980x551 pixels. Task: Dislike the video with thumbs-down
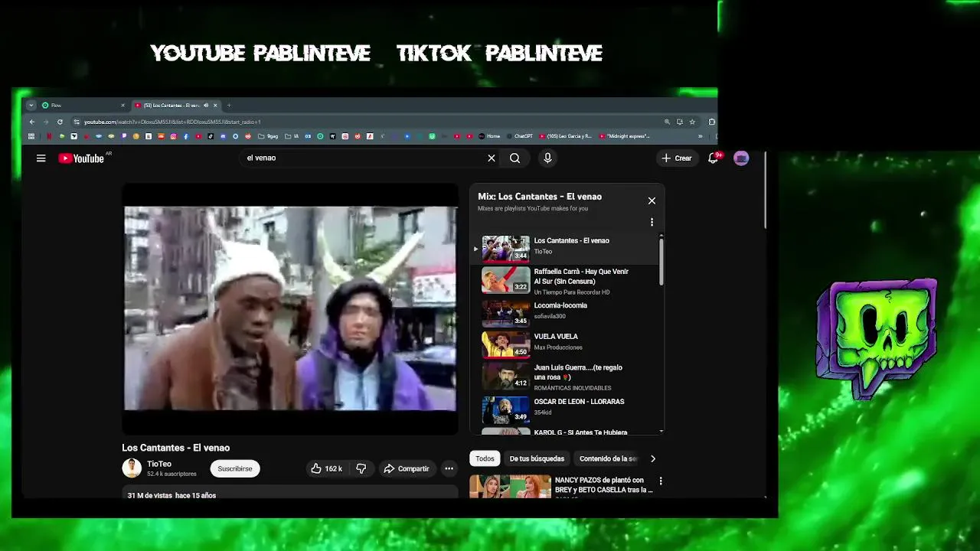coord(361,468)
